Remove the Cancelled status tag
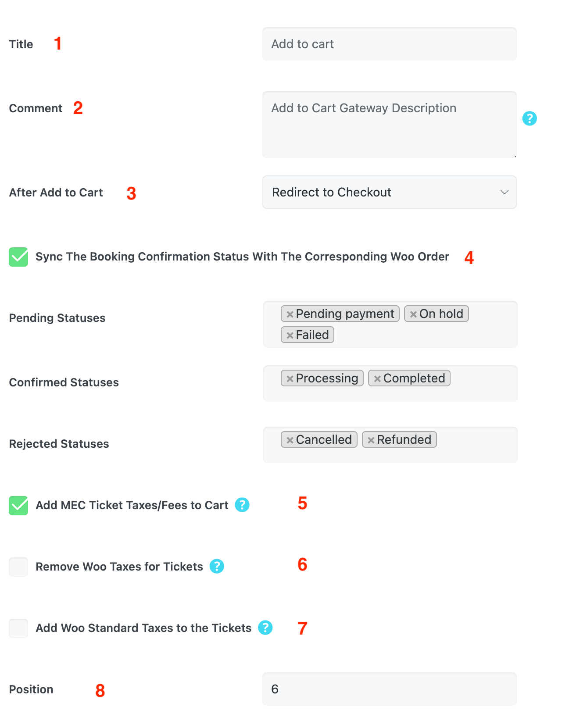Image resolution: width=562 pixels, height=728 pixels. (x=290, y=440)
